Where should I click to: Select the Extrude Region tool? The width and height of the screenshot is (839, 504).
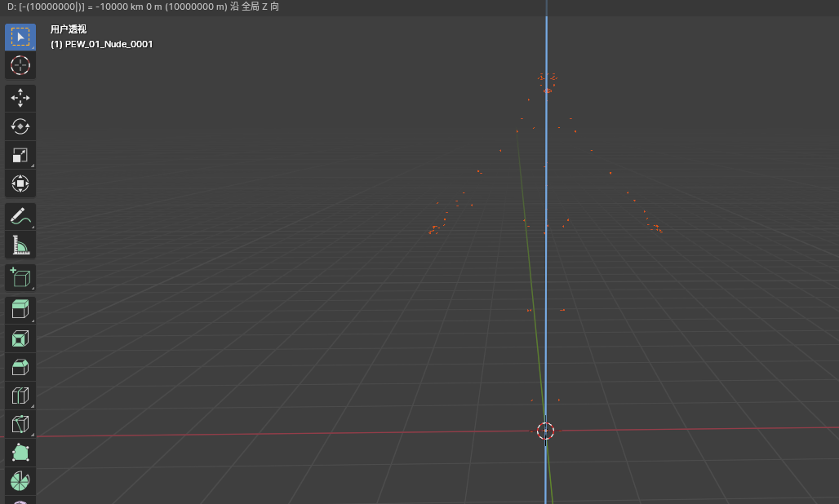pyautogui.click(x=20, y=310)
